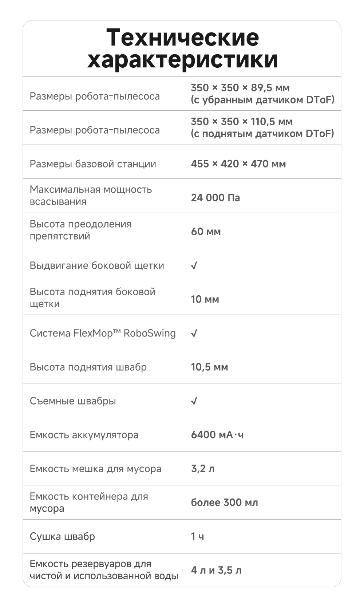Image resolution: width=364 pixels, height=603 pixels.
Task: Click the 6400 мА·ч battery capacity value
Action: [x=217, y=435]
